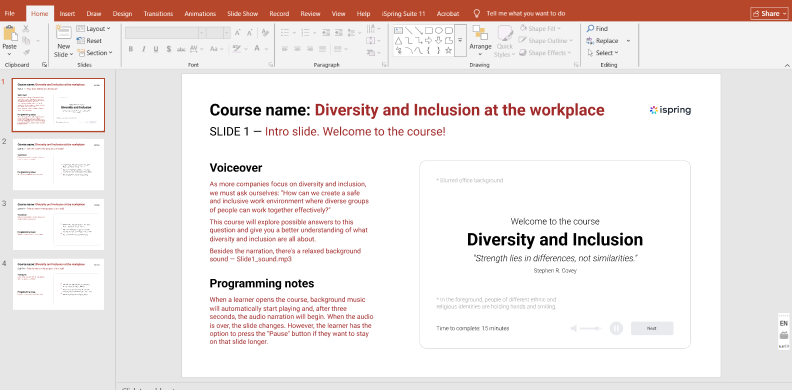The height and width of the screenshot is (390, 792).
Task: Open the Insert tab
Action: click(x=67, y=14)
